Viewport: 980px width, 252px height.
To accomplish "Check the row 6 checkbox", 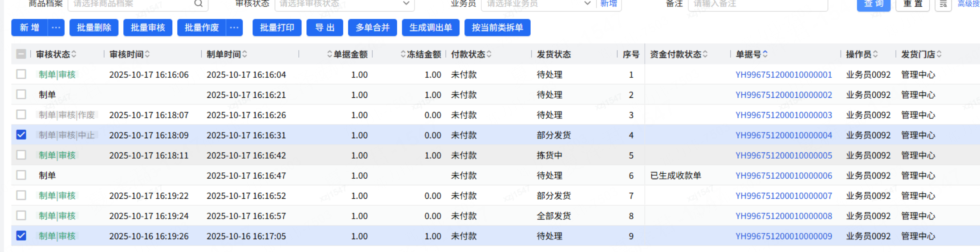I will 21,175.
